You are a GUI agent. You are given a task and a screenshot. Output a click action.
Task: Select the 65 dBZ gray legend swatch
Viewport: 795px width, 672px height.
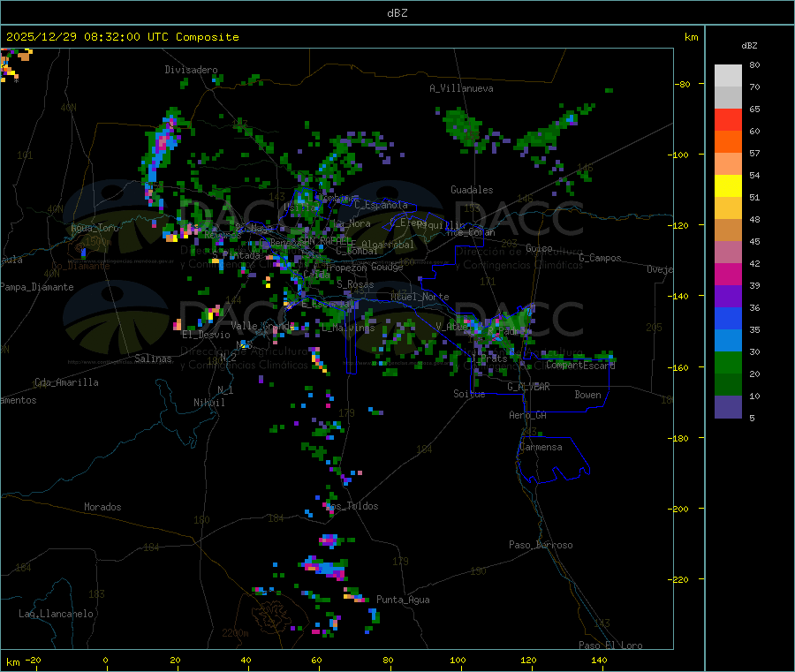click(x=728, y=98)
